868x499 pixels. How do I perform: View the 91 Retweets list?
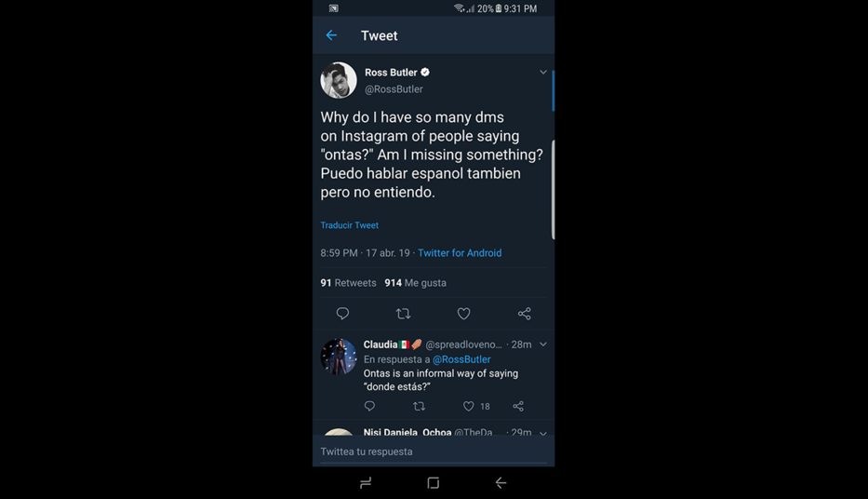(x=349, y=283)
